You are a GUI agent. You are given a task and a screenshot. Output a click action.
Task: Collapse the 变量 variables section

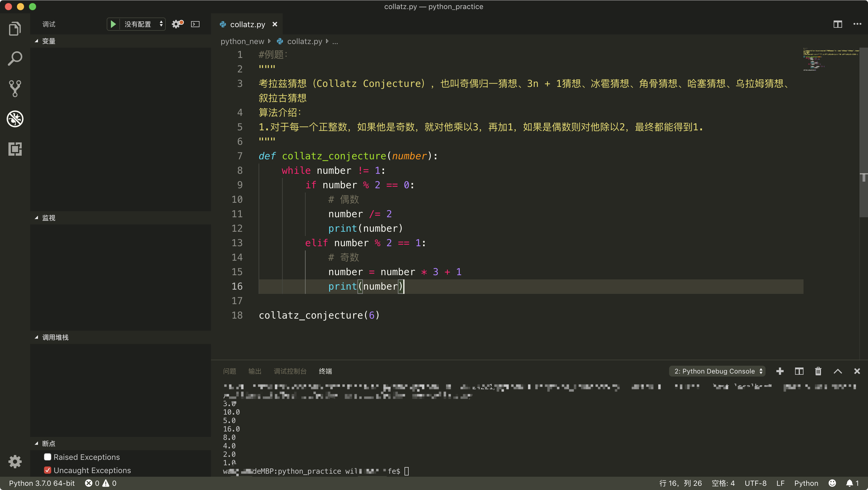pyautogui.click(x=37, y=41)
